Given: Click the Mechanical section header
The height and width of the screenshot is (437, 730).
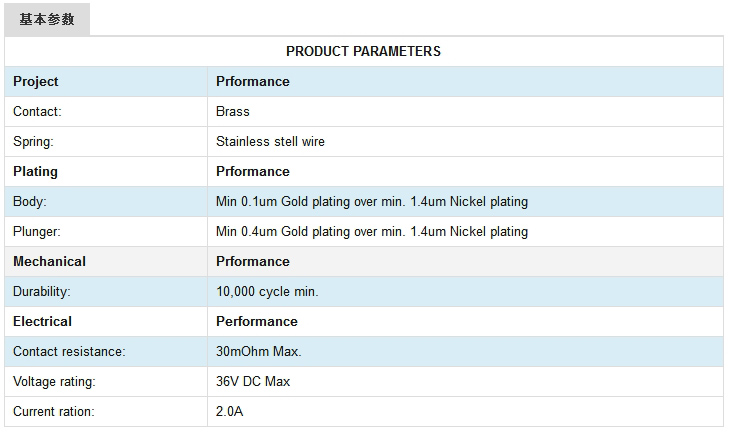Looking at the screenshot, I should (49, 261).
